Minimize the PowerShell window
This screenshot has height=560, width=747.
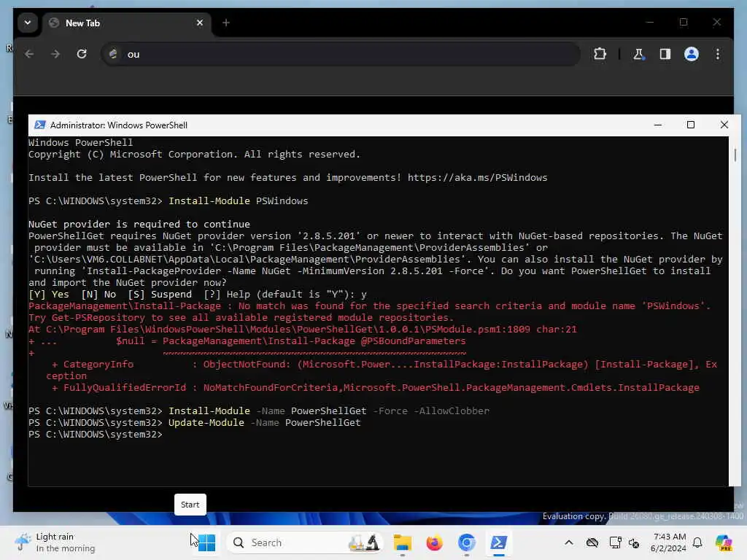pos(658,125)
